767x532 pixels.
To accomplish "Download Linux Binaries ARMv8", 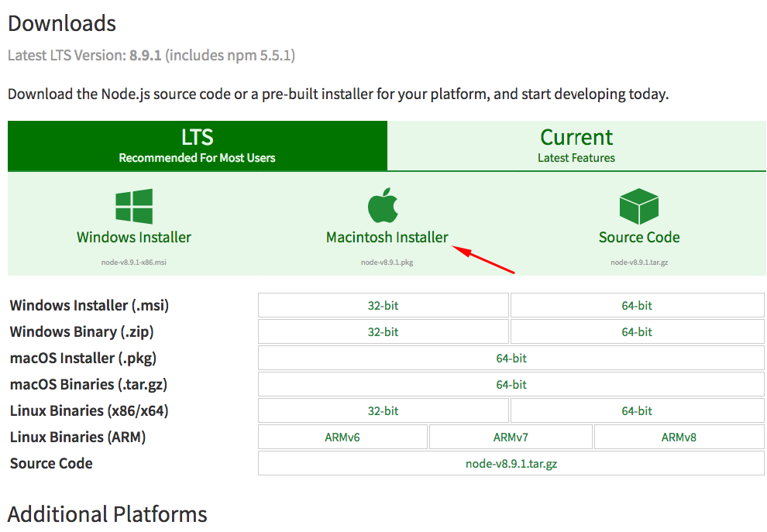I will (679, 438).
